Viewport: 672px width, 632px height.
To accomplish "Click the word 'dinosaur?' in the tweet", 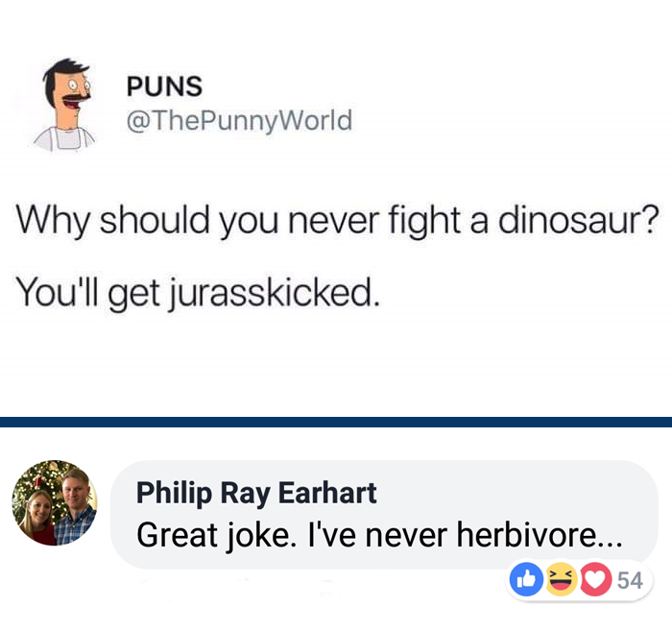I will click(578, 220).
